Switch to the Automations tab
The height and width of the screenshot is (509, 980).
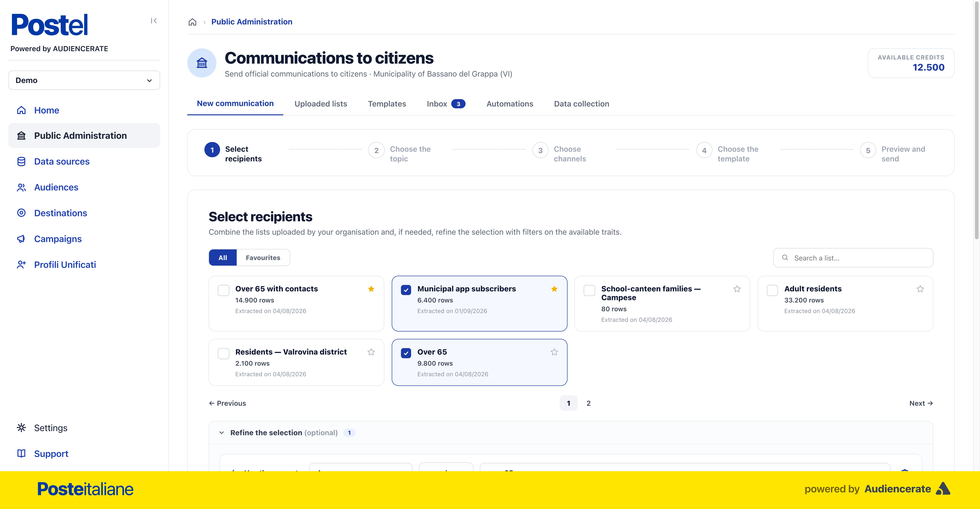click(510, 104)
